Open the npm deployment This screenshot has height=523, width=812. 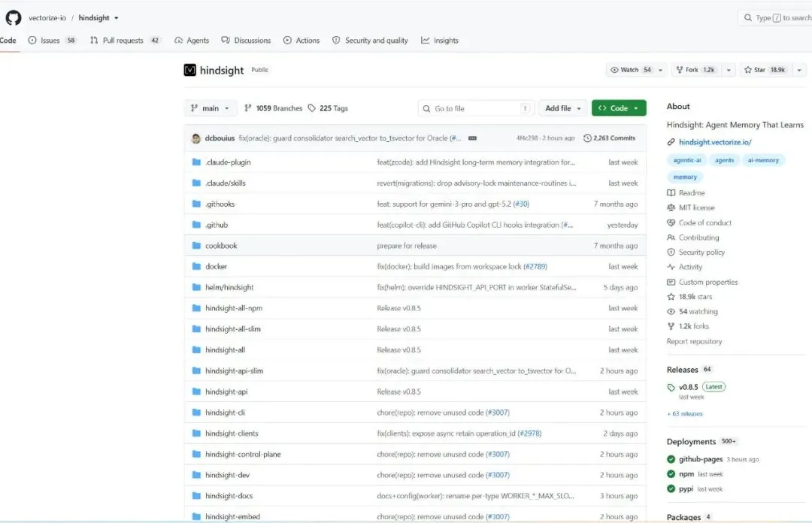click(686, 474)
